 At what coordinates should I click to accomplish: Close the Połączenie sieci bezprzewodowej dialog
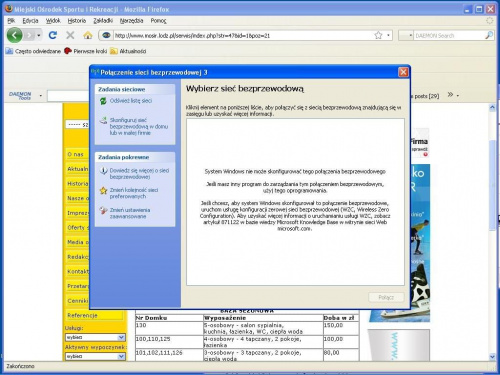point(403,72)
